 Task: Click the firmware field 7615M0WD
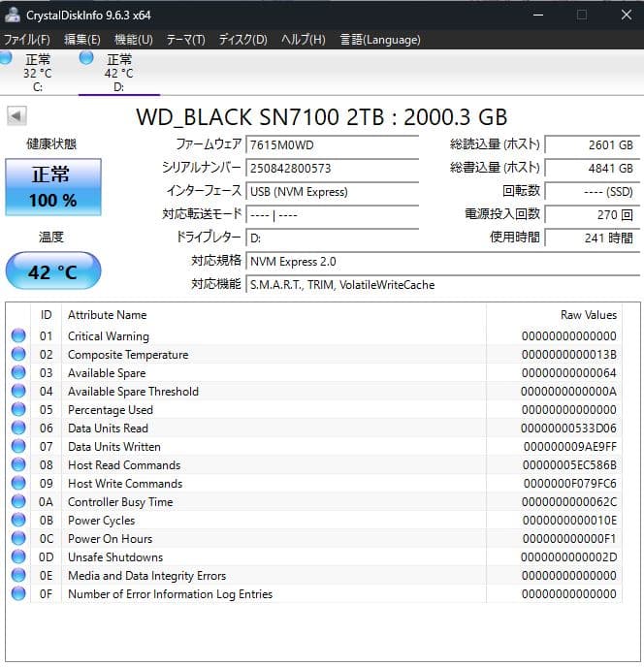[x=332, y=145]
